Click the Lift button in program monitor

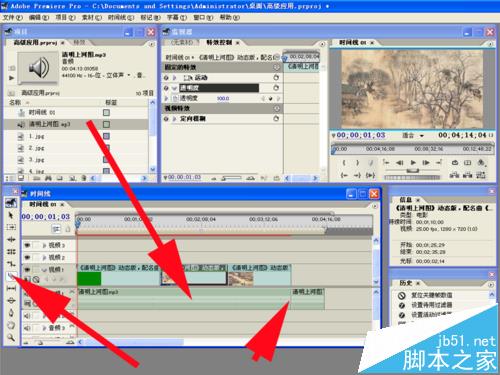454,175
